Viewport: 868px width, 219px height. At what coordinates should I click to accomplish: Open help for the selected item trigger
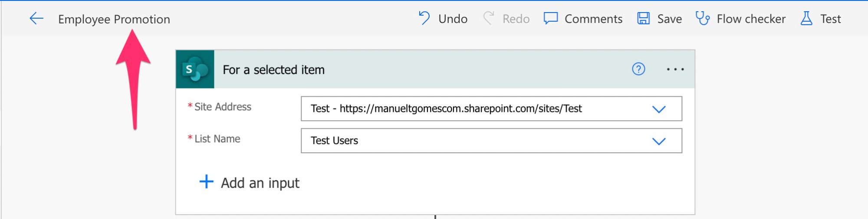(638, 69)
